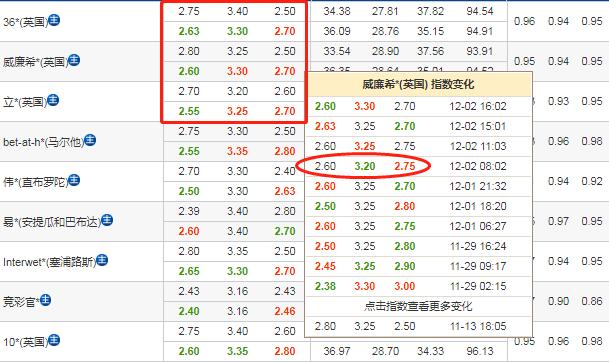Open bookmaker 10*(英国)

point(25,342)
